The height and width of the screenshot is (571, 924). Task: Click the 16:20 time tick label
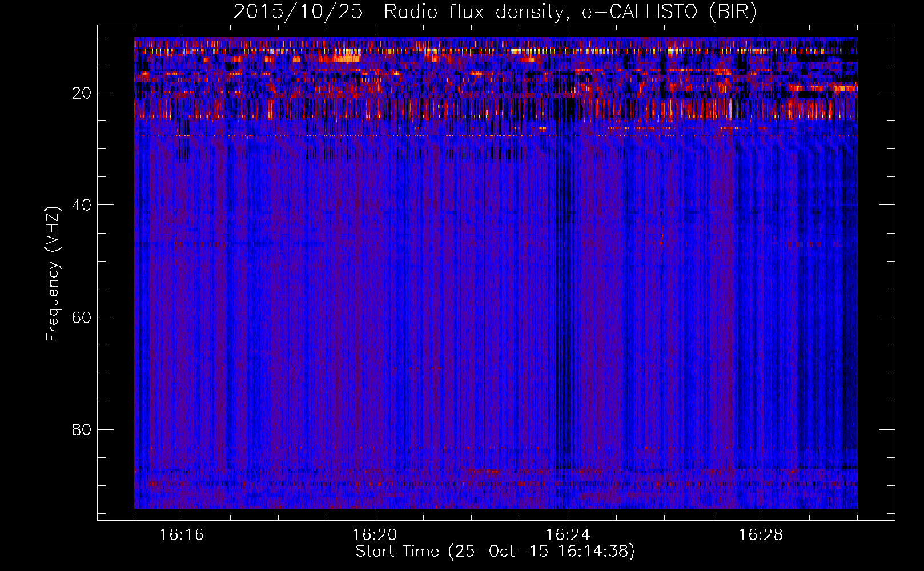pos(375,534)
